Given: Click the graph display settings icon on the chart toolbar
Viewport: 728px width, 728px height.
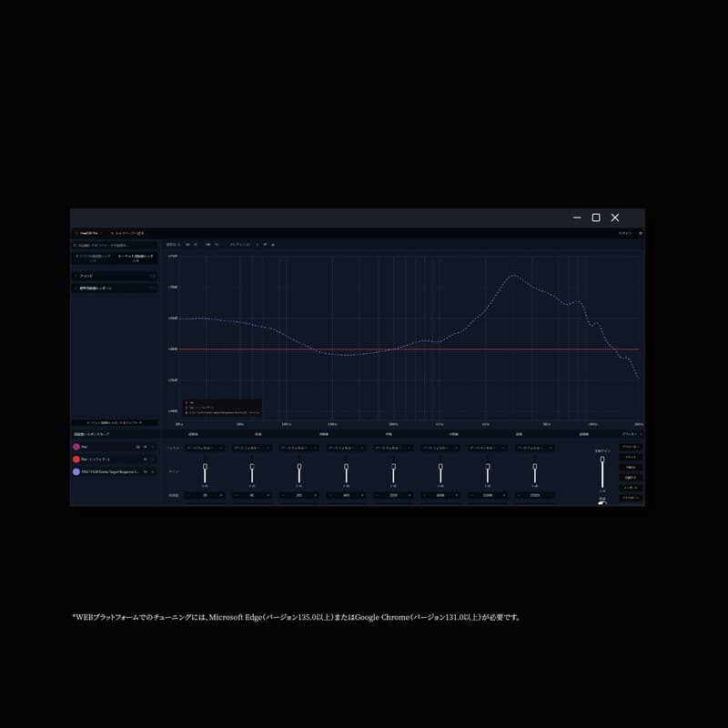Looking at the screenshot, I should (x=273, y=244).
